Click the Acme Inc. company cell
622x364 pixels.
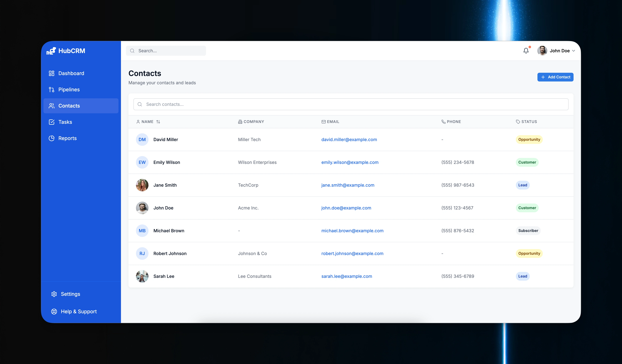point(248,208)
